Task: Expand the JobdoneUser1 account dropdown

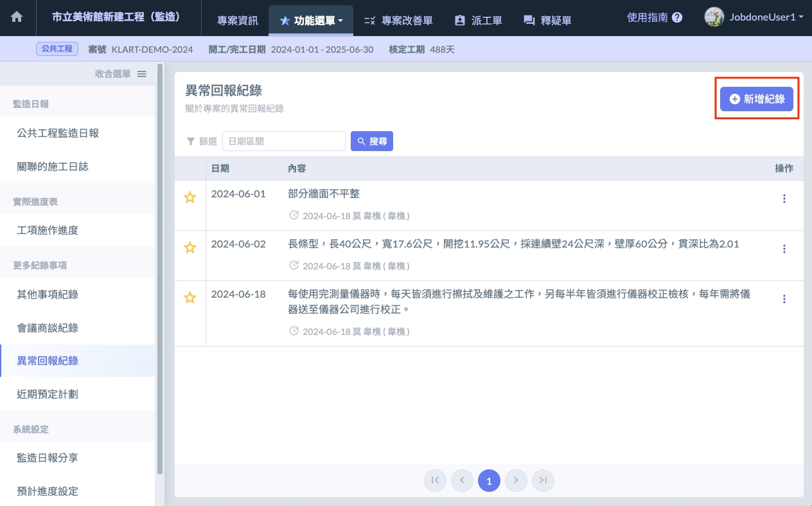Action: [x=754, y=17]
